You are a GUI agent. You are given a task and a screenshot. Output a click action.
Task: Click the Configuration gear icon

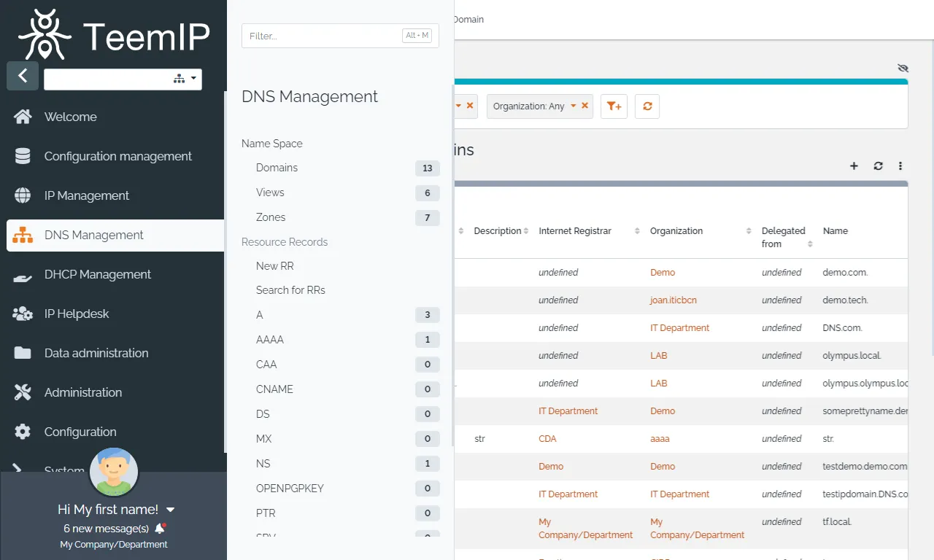[x=23, y=432]
